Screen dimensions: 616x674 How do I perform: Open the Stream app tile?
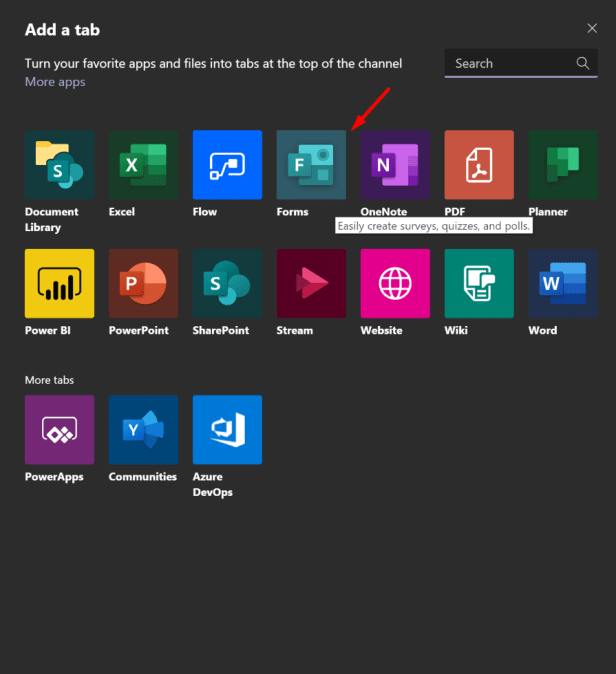click(311, 283)
